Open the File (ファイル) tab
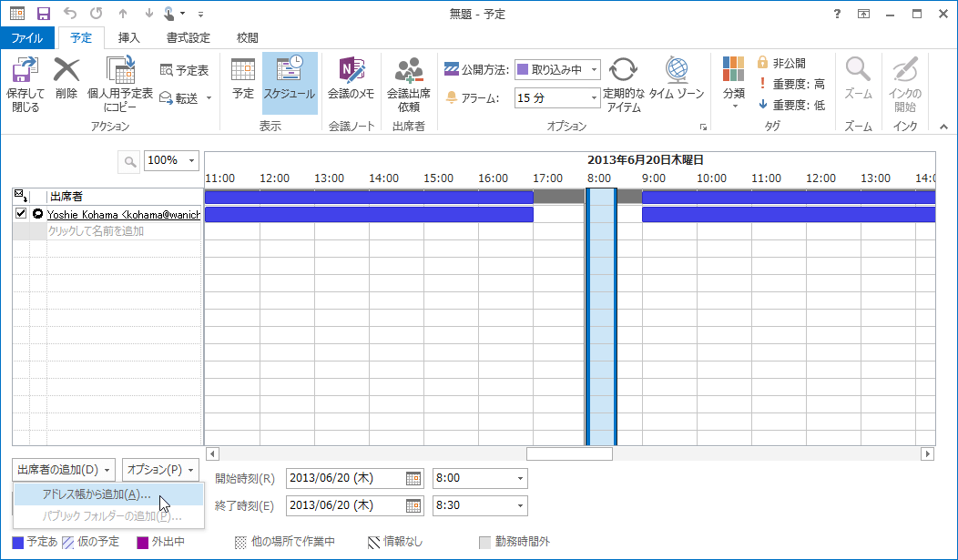This screenshot has height=560, width=958. click(27, 38)
